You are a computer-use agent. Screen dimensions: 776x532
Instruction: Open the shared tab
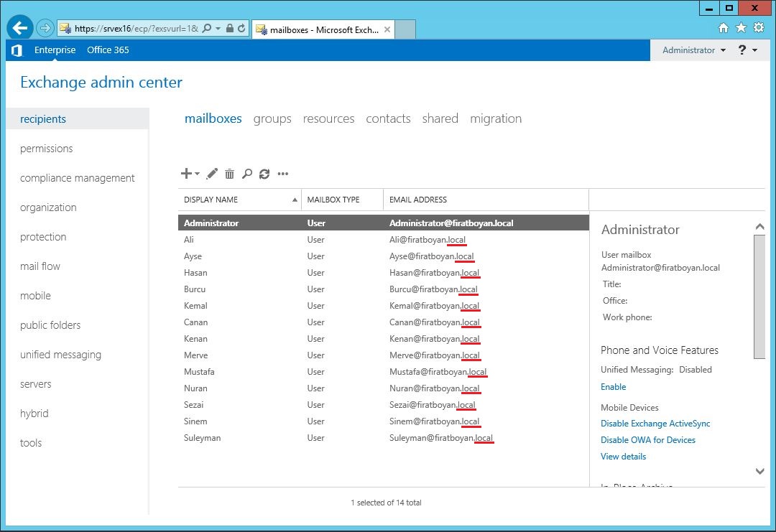coord(440,118)
